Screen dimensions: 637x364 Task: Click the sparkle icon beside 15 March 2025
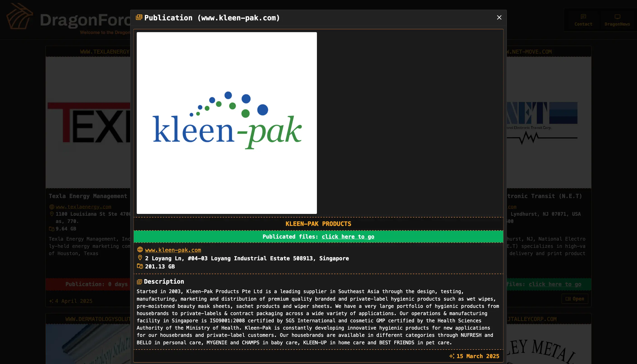tap(452, 356)
